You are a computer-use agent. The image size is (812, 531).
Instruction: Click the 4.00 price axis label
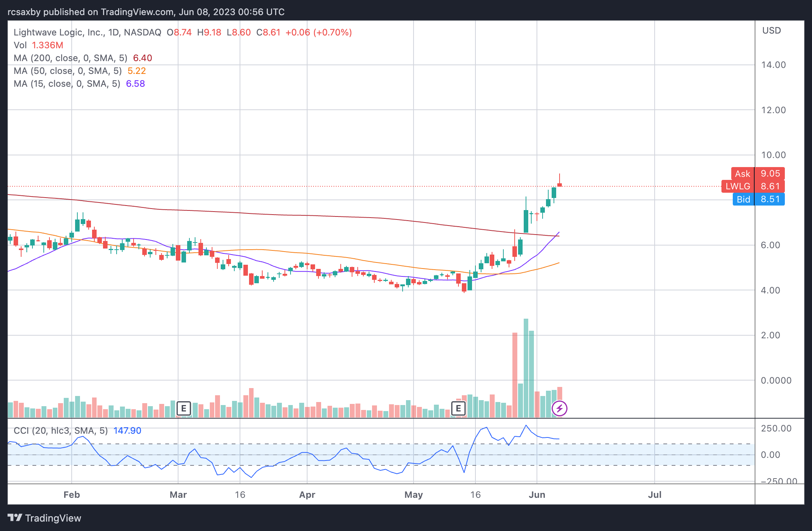pyautogui.click(x=770, y=290)
